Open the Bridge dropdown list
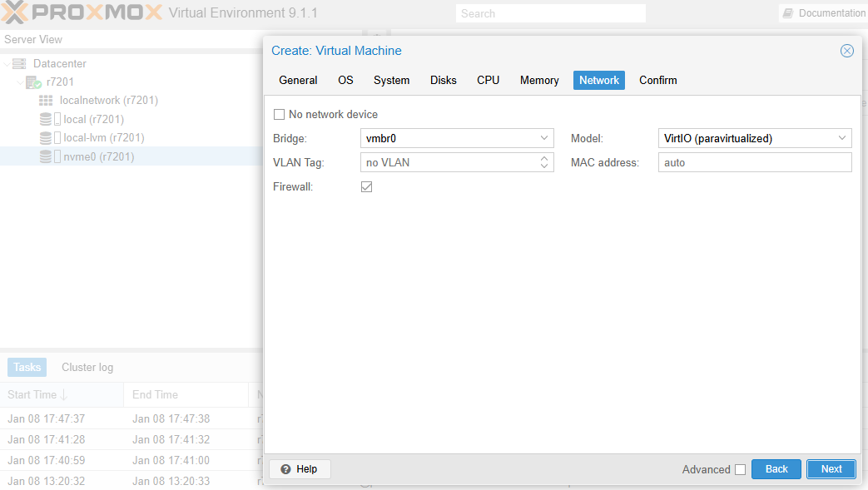868x490 pixels. [x=544, y=138]
